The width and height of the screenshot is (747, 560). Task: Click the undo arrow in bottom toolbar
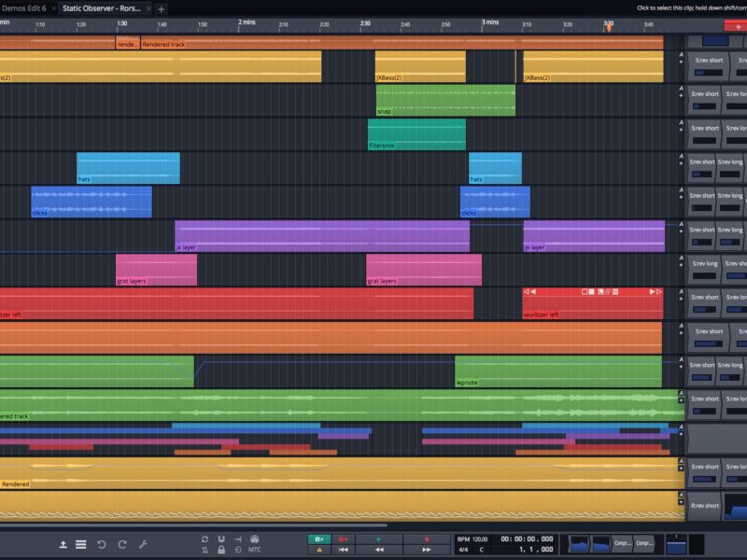(x=101, y=544)
